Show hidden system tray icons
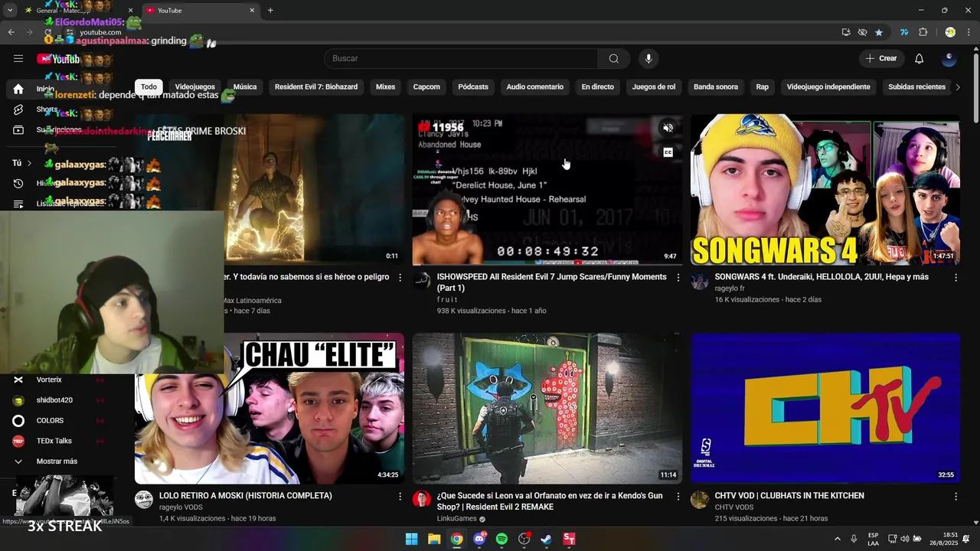The width and height of the screenshot is (980, 551). click(837, 539)
